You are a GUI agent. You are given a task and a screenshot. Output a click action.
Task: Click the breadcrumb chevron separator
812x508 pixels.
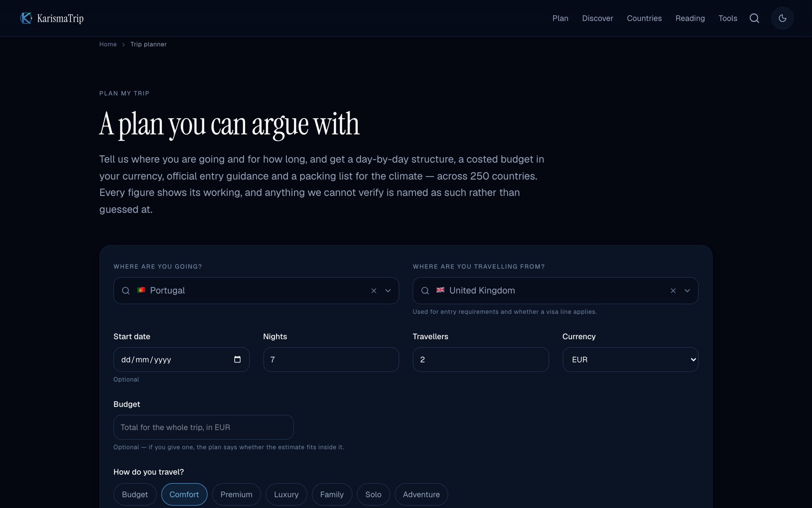click(x=124, y=45)
